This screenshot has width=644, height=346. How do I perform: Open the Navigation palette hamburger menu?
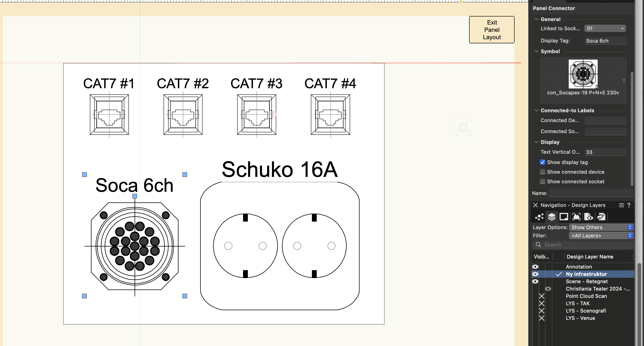point(622,205)
